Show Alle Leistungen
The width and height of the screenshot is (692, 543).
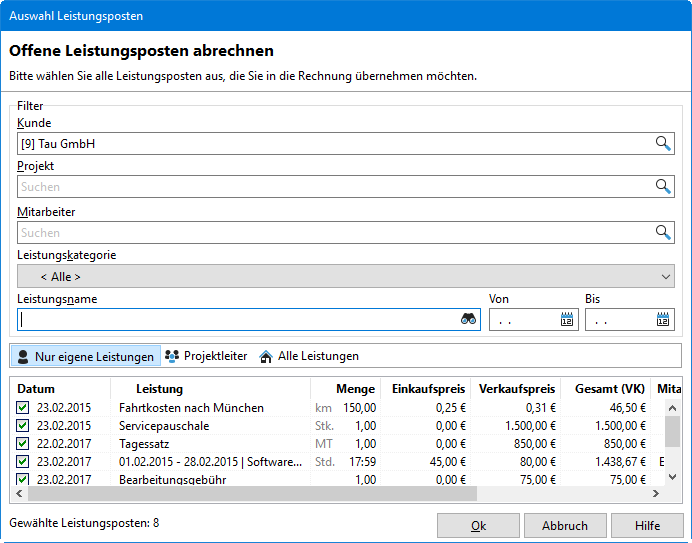tap(308, 356)
